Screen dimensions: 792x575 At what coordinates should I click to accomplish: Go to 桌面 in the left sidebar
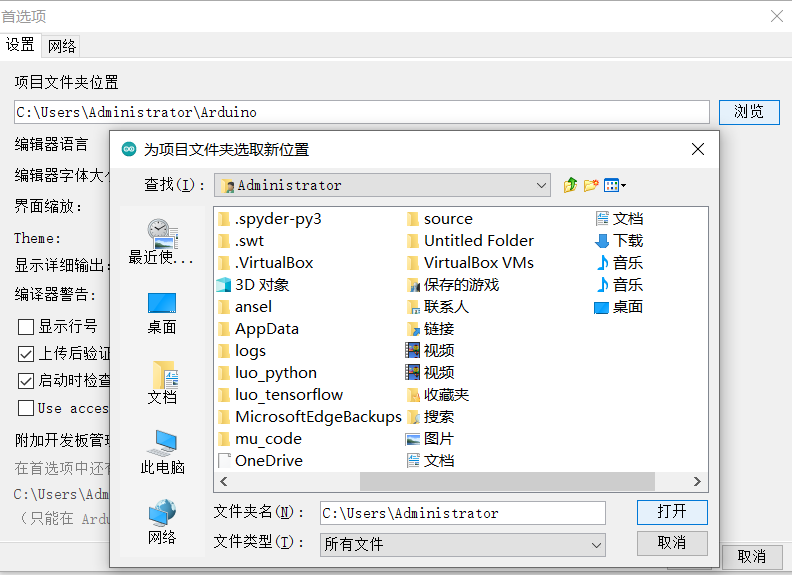point(161,312)
